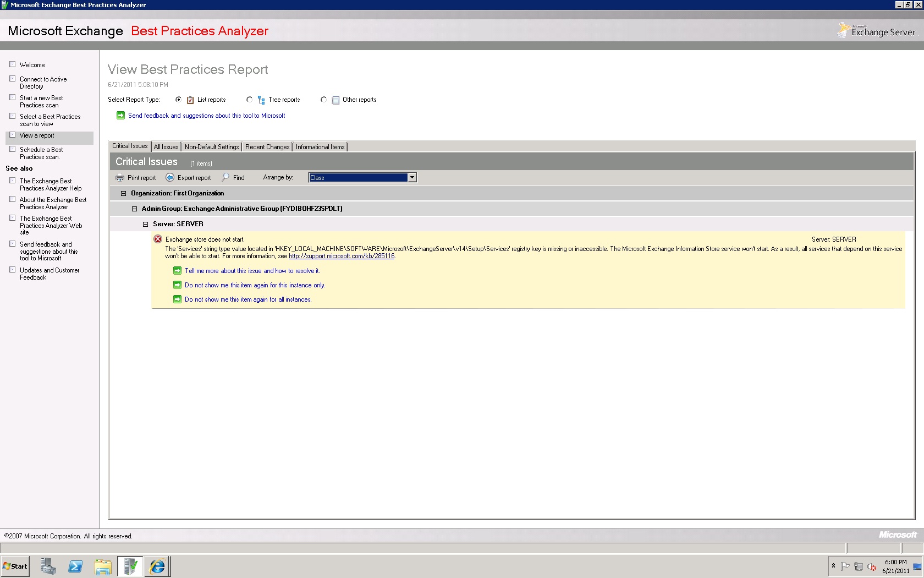Click green arrow beside all instances option
924x578 pixels.
click(177, 299)
